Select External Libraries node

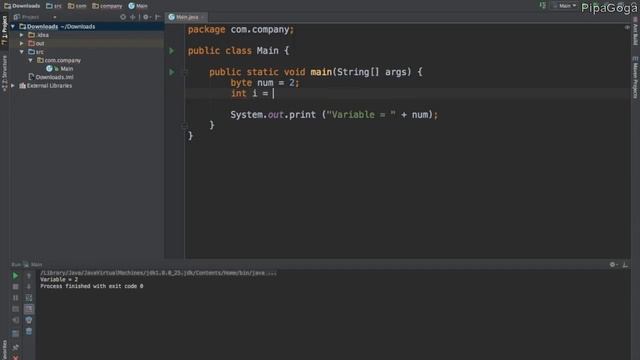[x=46, y=86]
